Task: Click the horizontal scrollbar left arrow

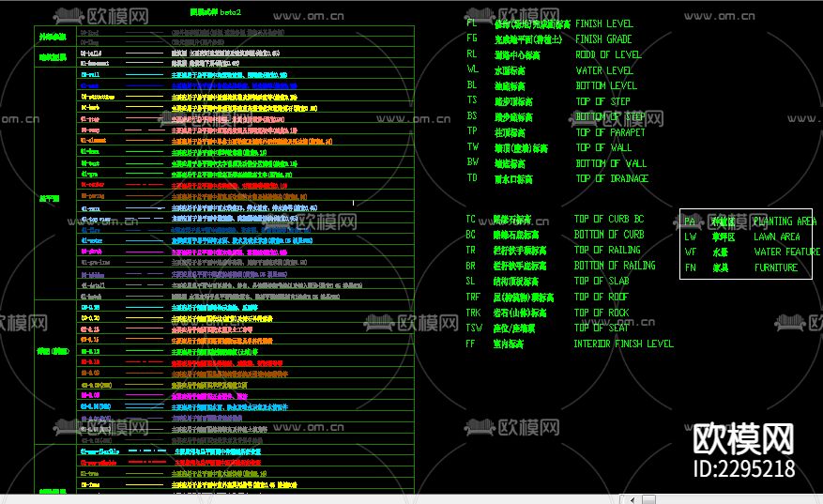Action: click(x=632, y=500)
